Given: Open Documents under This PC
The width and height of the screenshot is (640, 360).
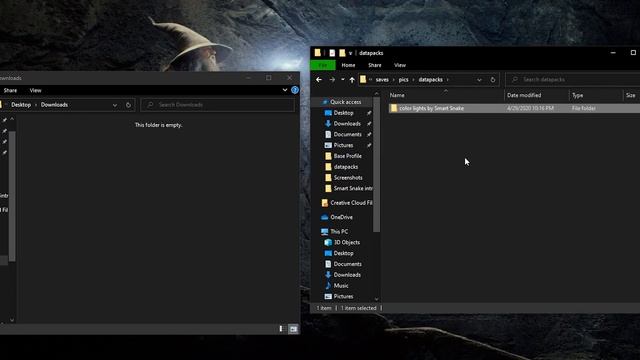Looking at the screenshot, I should [x=347, y=264].
